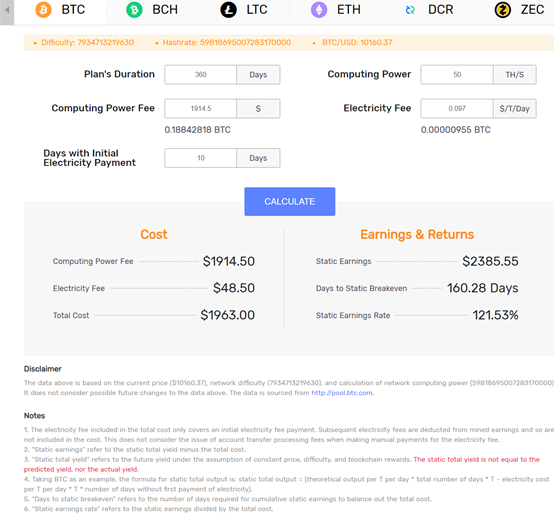Click the Computing Power input field
The height and width of the screenshot is (515, 554).
pyautogui.click(x=457, y=75)
